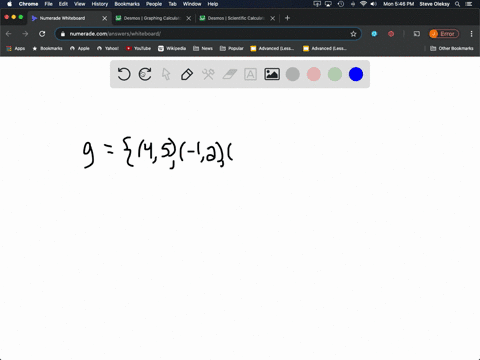Expand the News bookmarks folder
The width and height of the screenshot is (480, 360).
[203, 48]
